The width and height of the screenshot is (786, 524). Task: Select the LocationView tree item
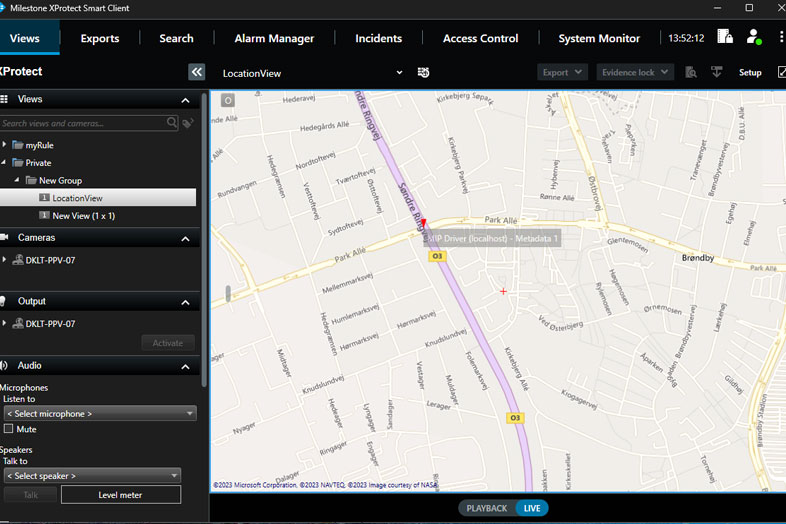[x=98, y=198]
